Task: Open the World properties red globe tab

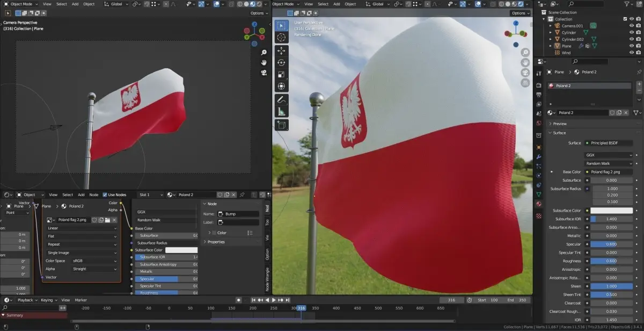Action: pyautogui.click(x=539, y=123)
